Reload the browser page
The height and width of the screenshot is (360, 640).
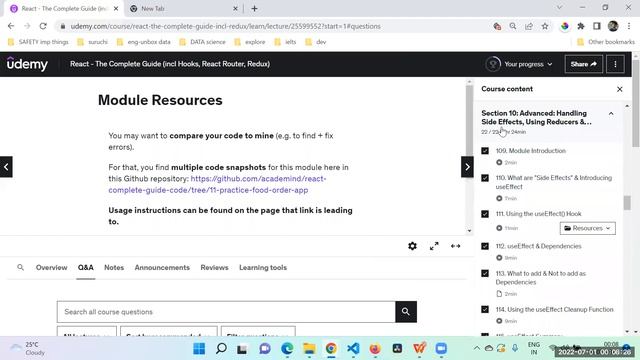[x=43, y=26]
